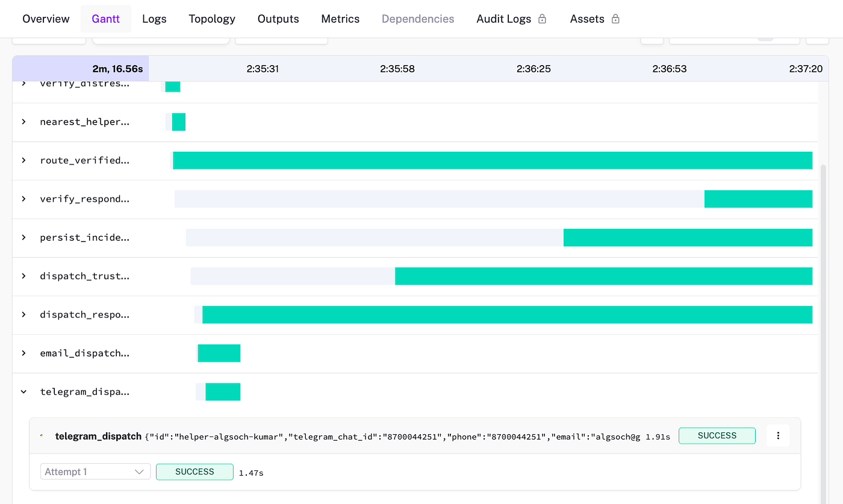The image size is (843, 504).
Task: Click the 2:36:53 timeline label
Action: coord(670,69)
